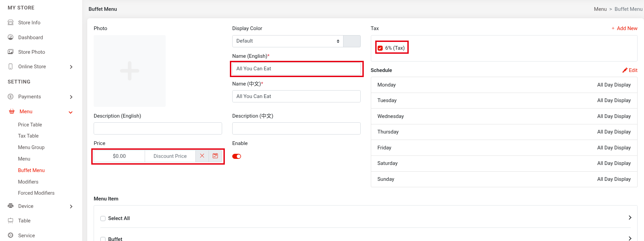Viewport: 644px width, 241px height.
Task: Open Store Photo page
Action: [31, 52]
